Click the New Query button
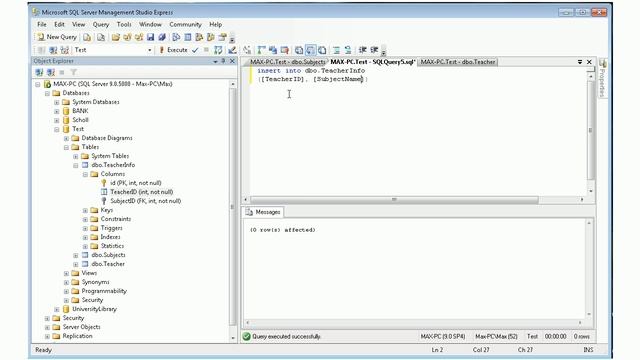Viewport: 640px width, 360px height. (57, 37)
